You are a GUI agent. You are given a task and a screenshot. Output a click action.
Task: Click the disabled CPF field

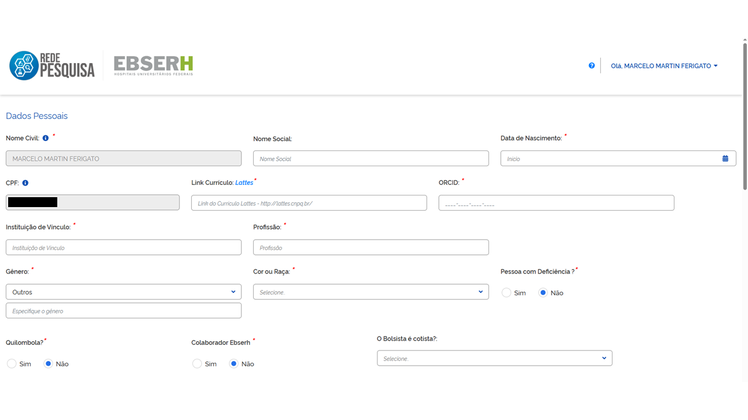coord(93,202)
